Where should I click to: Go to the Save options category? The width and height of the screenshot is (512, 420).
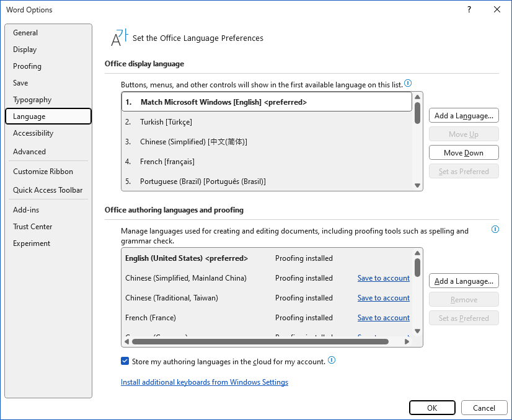[48, 83]
